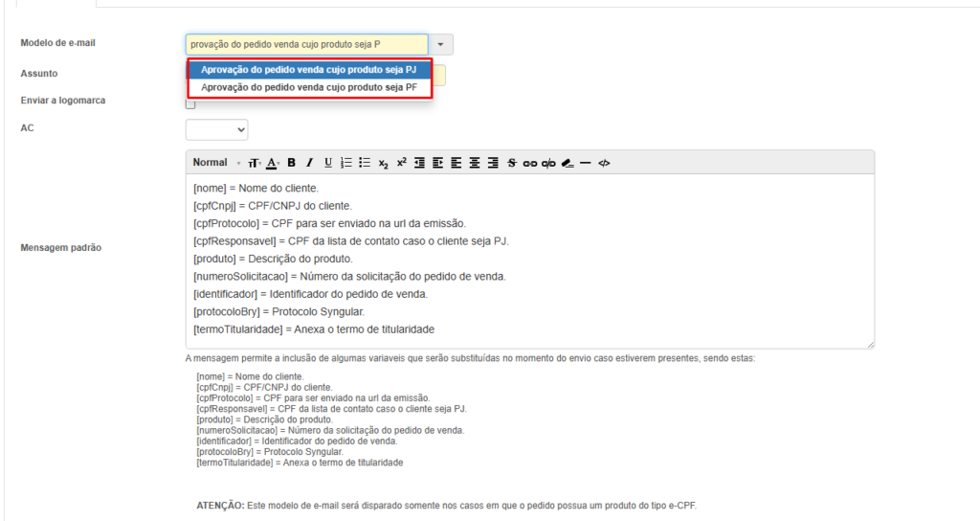Open the font size menu
Screen dimensions: 980x521
[x=255, y=163]
